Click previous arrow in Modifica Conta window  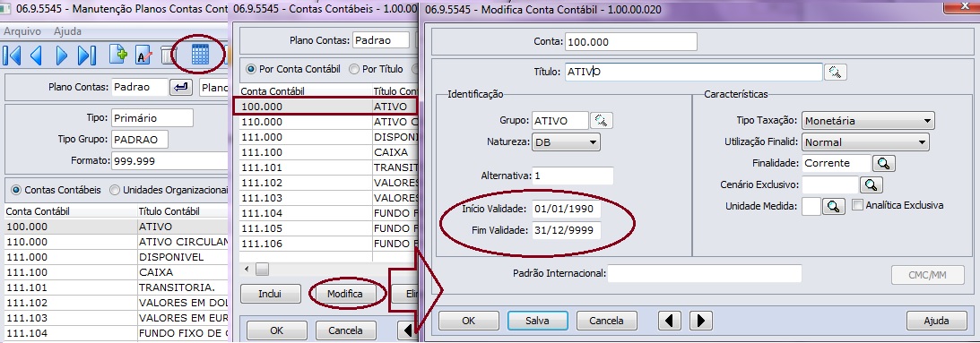coord(670,321)
